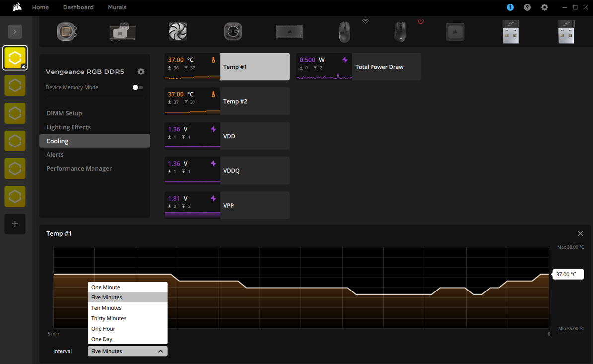
Task: Switch to the Dashboard tab
Action: tap(78, 7)
